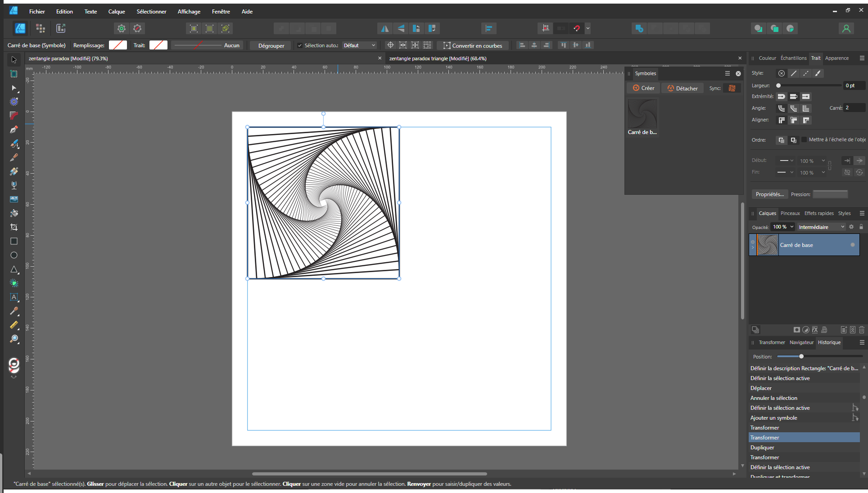Select the Pen tool in left toolbar
Image resolution: width=868 pixels, height=493 pixels.
(14, 130)
